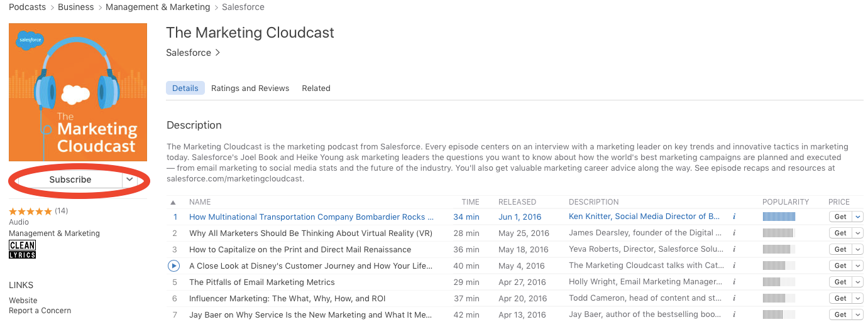868x322 pixels.
Task: Sort episodes by TIME column
Action: click(471, 202)
